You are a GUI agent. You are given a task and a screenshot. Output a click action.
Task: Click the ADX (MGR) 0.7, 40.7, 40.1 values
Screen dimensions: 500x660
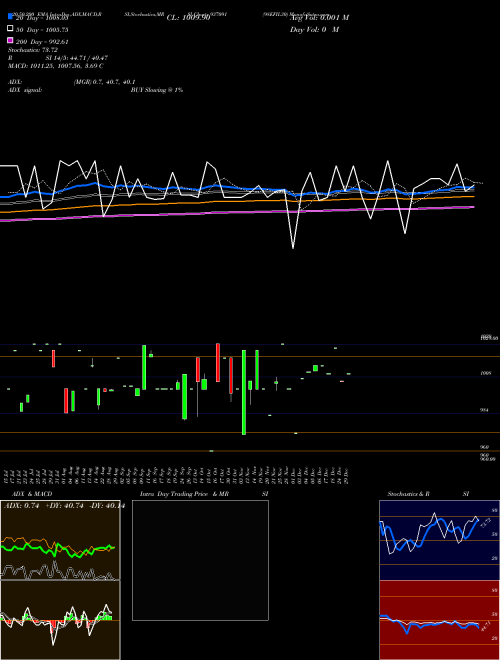point(104,82)
